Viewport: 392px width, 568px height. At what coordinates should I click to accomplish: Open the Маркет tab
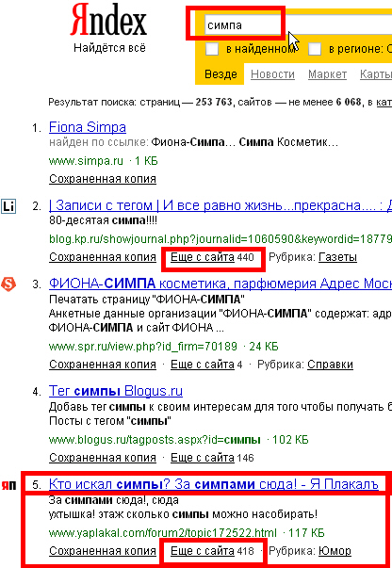pos(327,73)
